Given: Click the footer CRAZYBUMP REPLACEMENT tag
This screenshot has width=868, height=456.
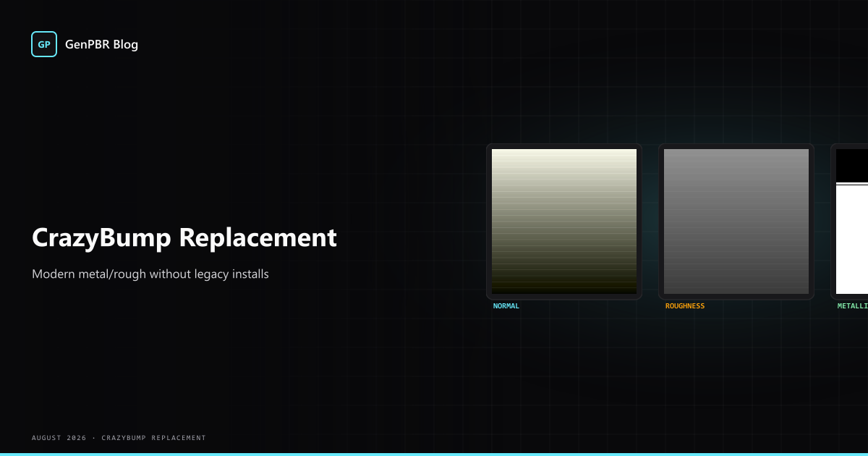Looking at the screenshot, I should (153, 438).
